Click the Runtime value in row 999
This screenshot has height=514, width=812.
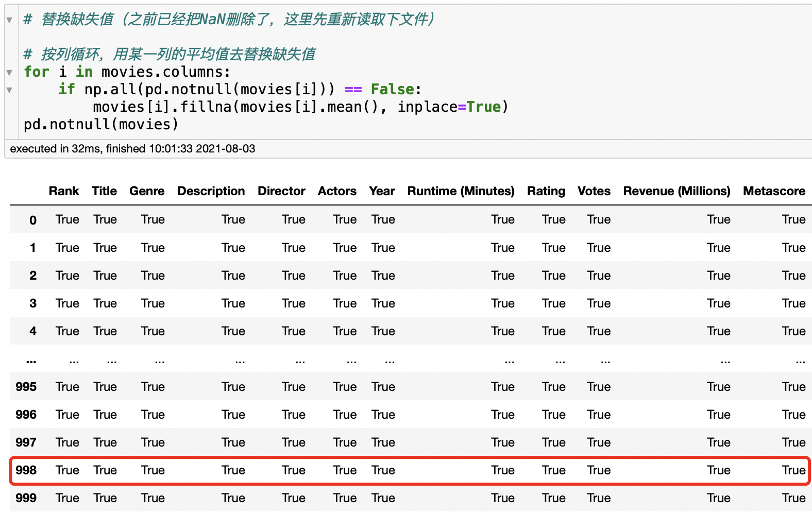tap(503, 498)
